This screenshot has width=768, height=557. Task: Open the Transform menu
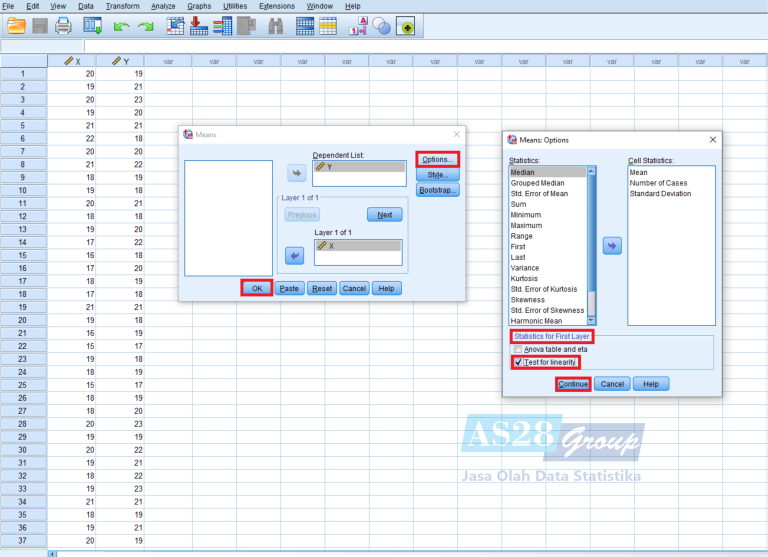[122, 6]
